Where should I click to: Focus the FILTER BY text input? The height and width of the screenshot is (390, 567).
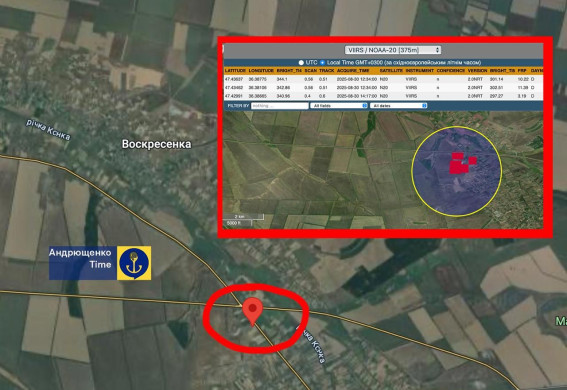280,106
